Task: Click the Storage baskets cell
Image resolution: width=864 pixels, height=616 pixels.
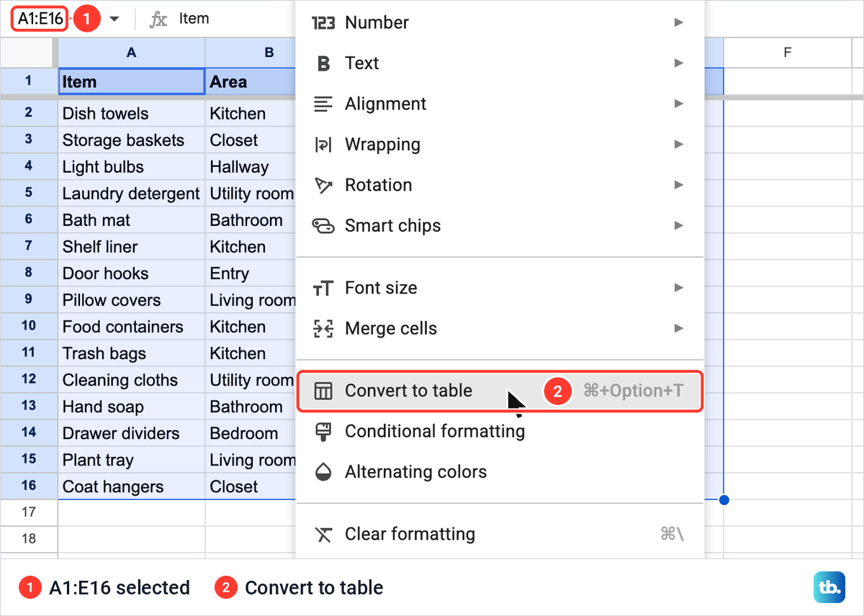Action: click(x=132, y=140)
